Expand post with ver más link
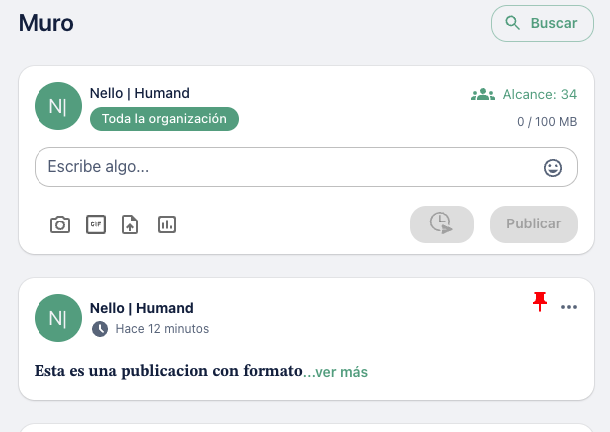Screen dimensions: 610x432 point(335,372)
